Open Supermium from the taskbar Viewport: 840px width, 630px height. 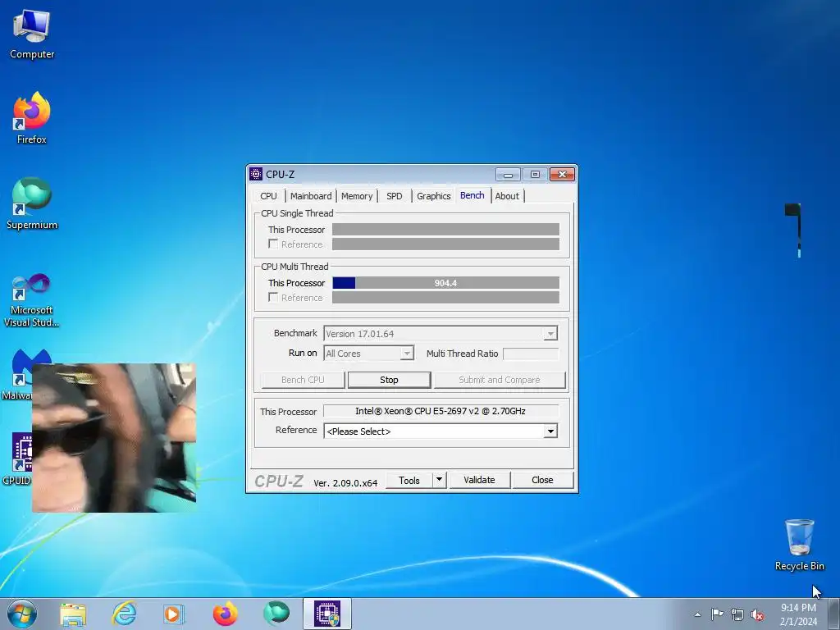click(276, 614)
